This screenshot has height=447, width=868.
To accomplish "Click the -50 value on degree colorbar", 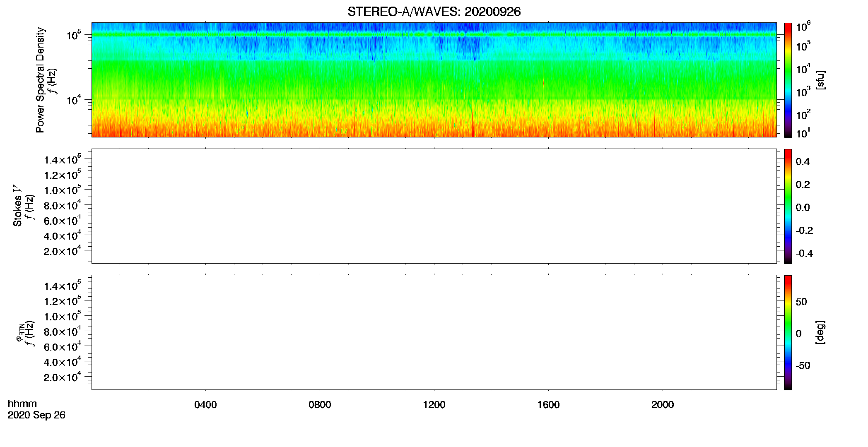I will click(803, 365).
